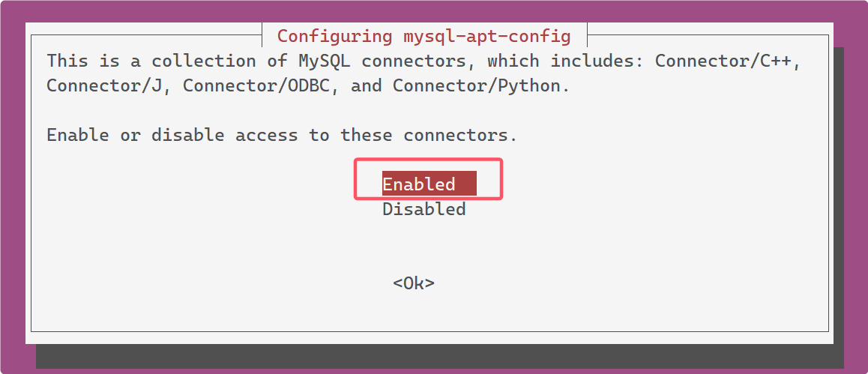Click 'mysql-apt-config' in the red title text
This screenshot has width=868, height=374.
click(486, 37)
